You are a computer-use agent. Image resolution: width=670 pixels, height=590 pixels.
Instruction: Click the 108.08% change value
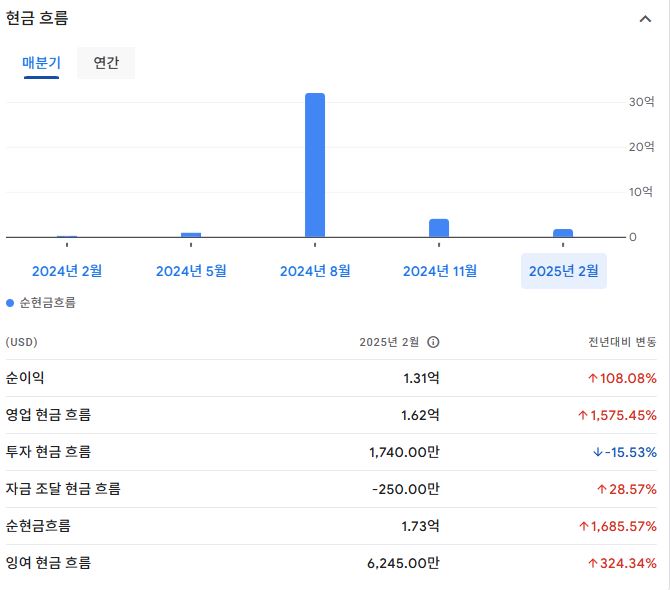pyautogui.click(x=622, y=378)
